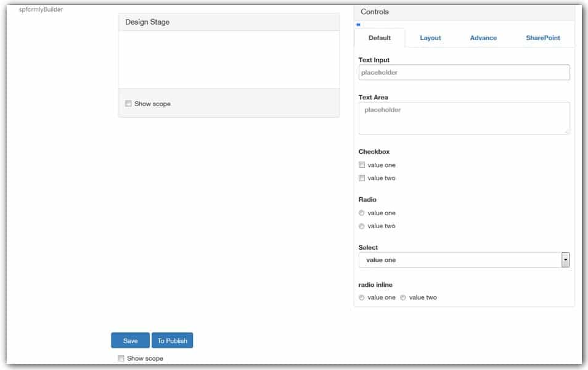Image resolution: width=588 pixels, height=370 pixels.
Task: Switch to the SharePoint tab
Action: (541, 38)
